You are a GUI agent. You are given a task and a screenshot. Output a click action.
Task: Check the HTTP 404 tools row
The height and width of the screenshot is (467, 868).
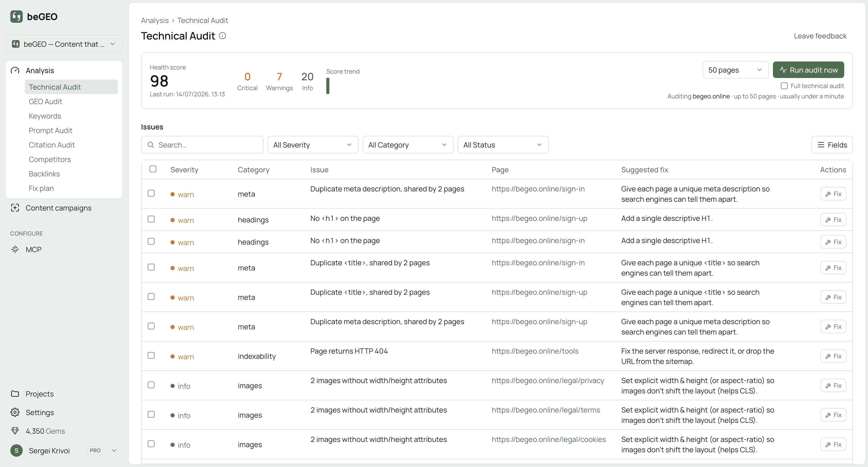pos(151,355)
